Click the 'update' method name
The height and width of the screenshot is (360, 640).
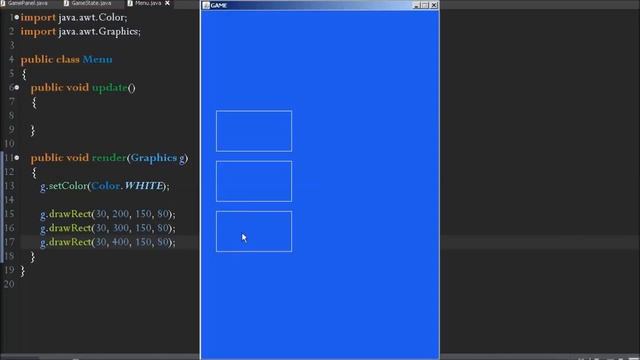coord(110,88)
